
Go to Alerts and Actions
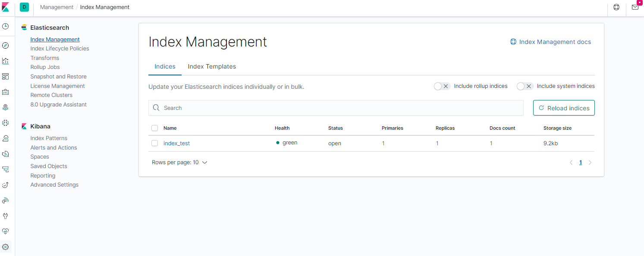coord(53,148)
